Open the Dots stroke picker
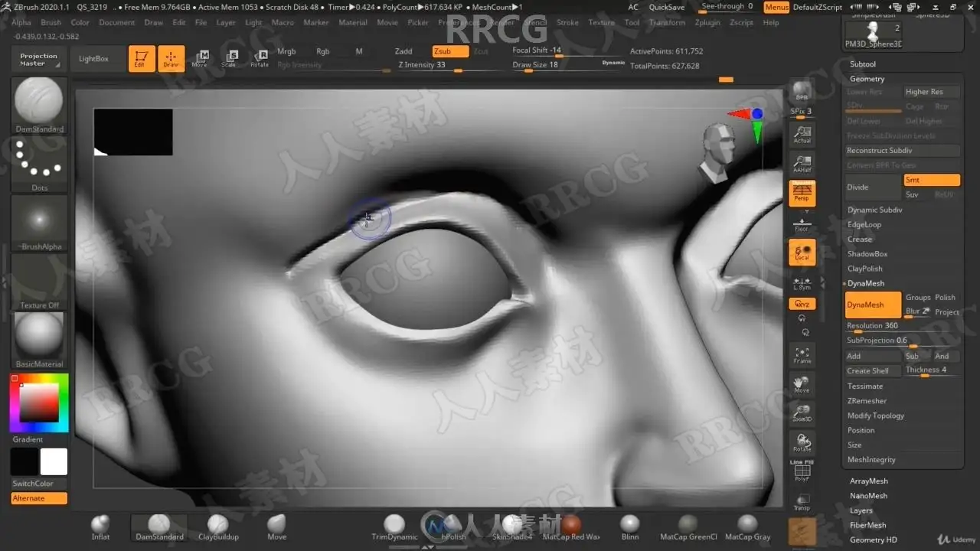Screen dimensions: 980x551 tap(39, 165)
